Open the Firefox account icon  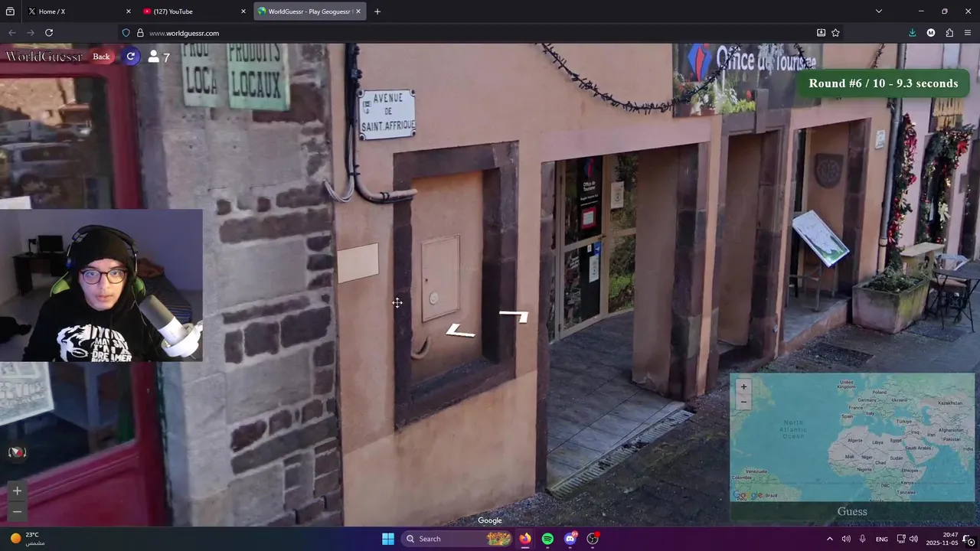click(x=931, y=33)
